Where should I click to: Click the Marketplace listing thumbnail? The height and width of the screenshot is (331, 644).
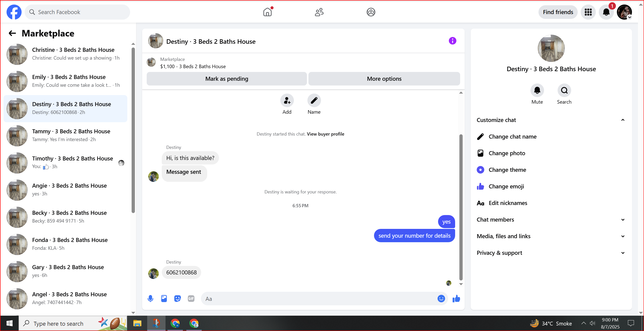[151, 62]
